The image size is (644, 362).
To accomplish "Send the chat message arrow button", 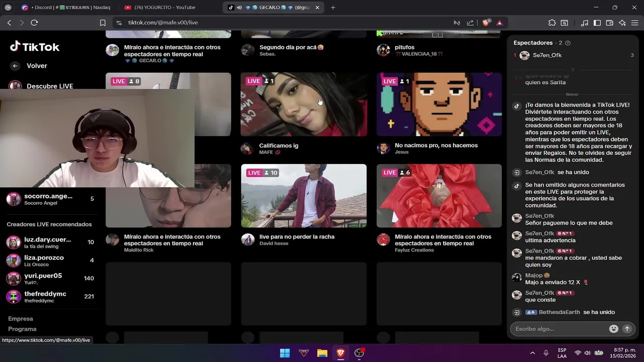I will pyautogui.click(x=627, y=329).
